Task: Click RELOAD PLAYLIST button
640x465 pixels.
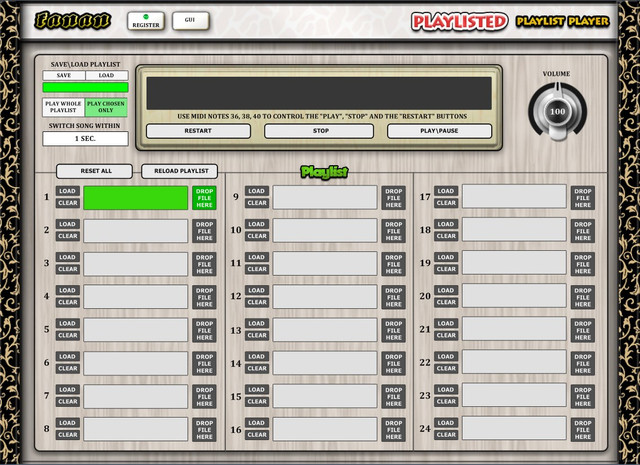Action: tap(180, 171)
